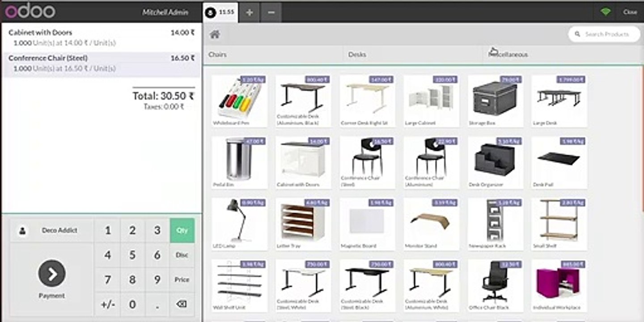Select customer Deco Addict
The height and width of the screenshot is (322, 644).
(52, 230)
